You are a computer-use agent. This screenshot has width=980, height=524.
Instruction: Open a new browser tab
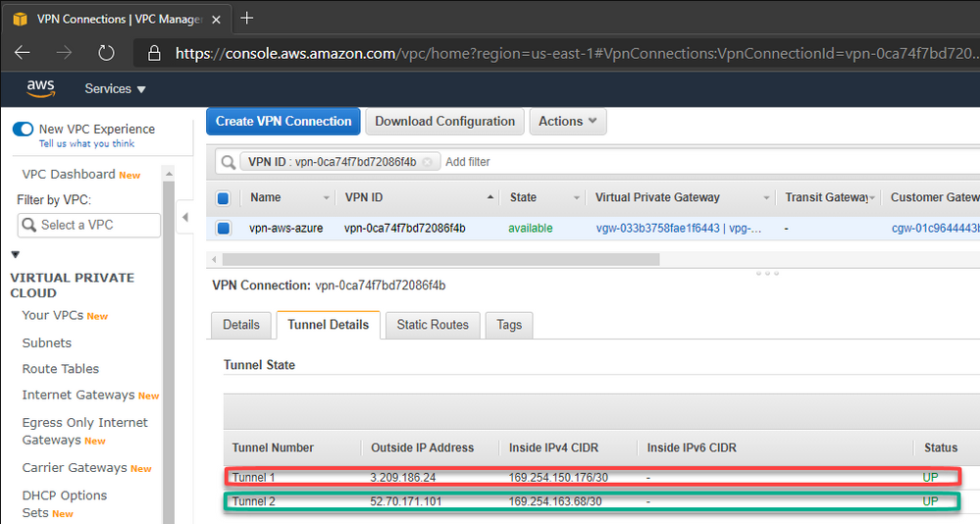tap(247, 18)
